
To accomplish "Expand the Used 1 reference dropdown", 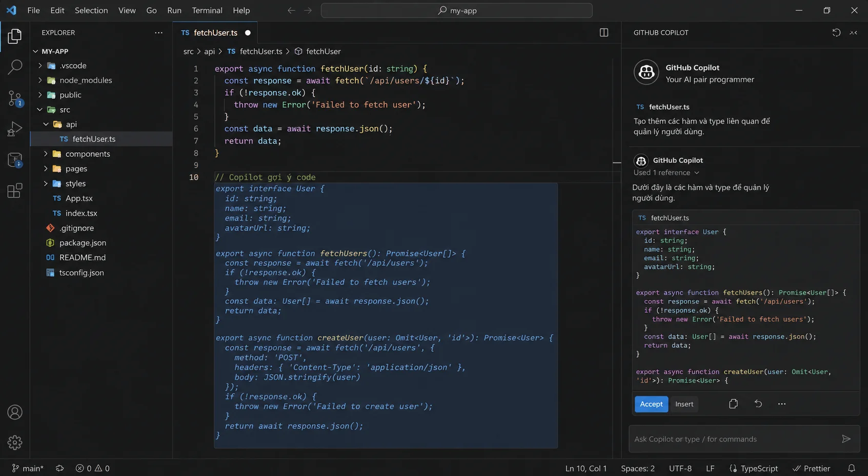I will [x=667, y=173].
